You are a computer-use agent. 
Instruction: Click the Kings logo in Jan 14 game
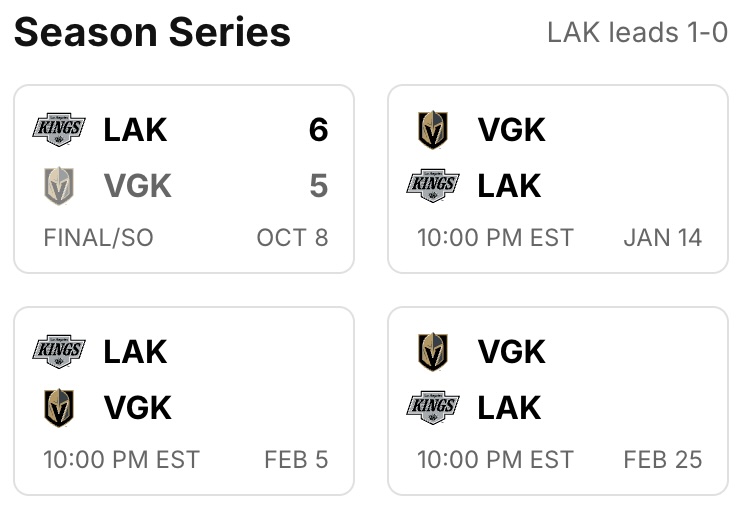pos(433,186)
